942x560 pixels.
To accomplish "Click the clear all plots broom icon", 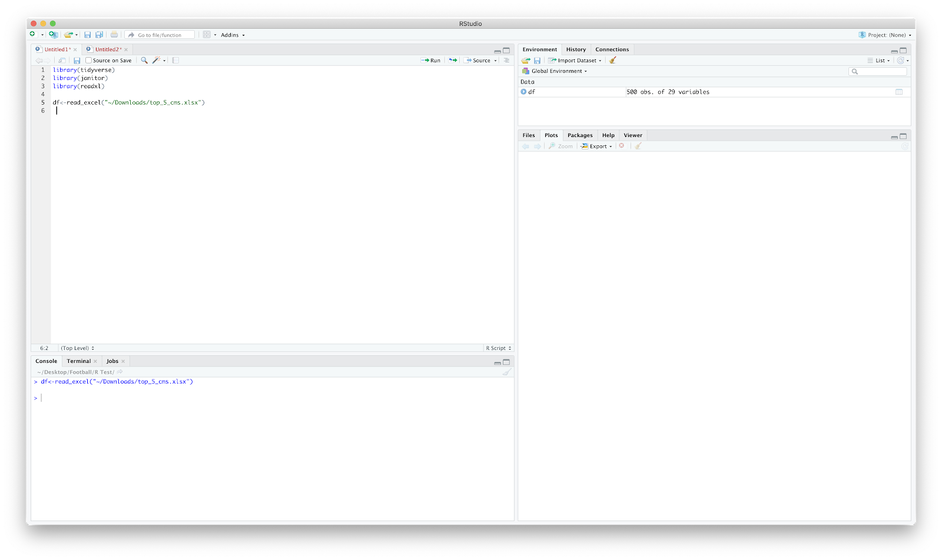I will tap(638, 146).
